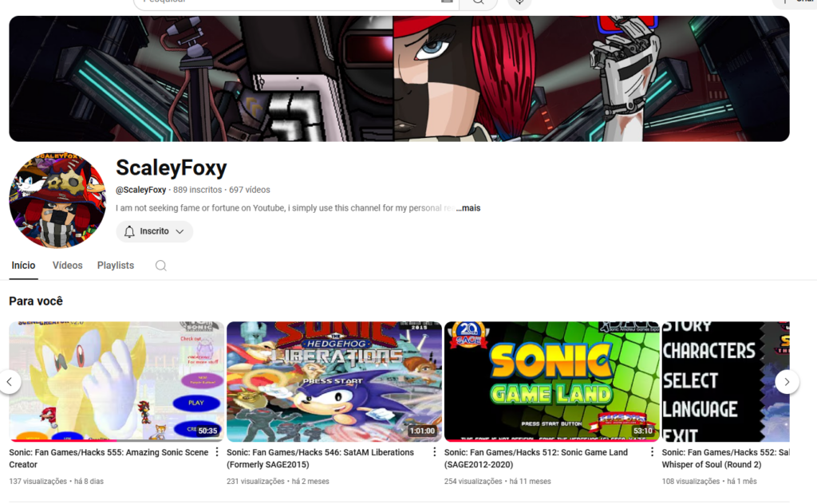The height and width of the screenshot is (504, 817).
Task: Play the Whisper of Soul video thumbnail
Action: (x=726, y=382)
